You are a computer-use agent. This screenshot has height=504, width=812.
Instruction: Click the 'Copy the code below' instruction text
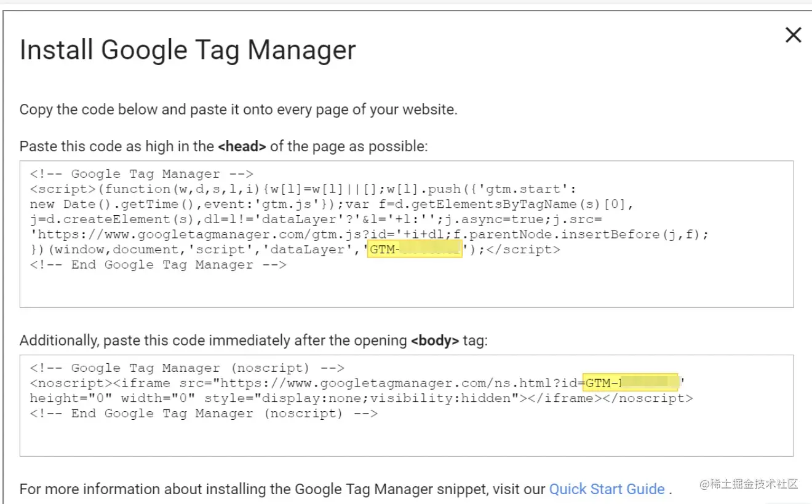point(239,110)
